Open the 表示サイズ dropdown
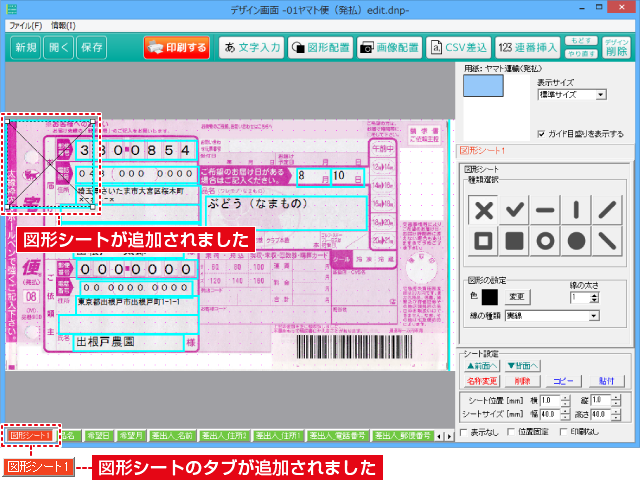Image resolution: width=640 pixels, height=480 pixels. click(572, 95)
